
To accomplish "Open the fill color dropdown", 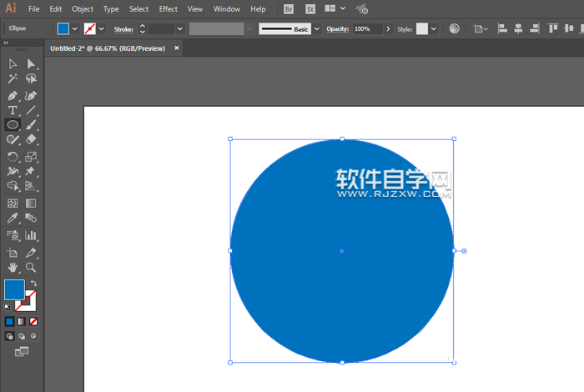I will click(x=75, y=28).
